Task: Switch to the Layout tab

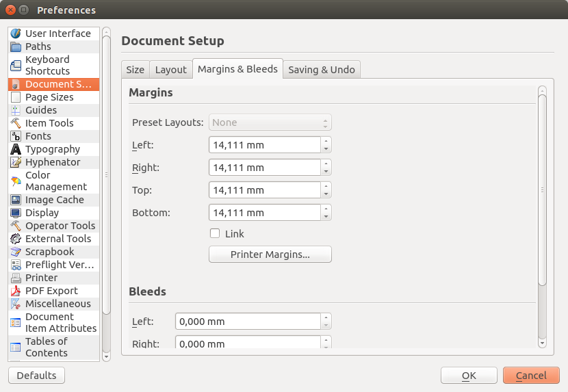Action: click(170, 70)
